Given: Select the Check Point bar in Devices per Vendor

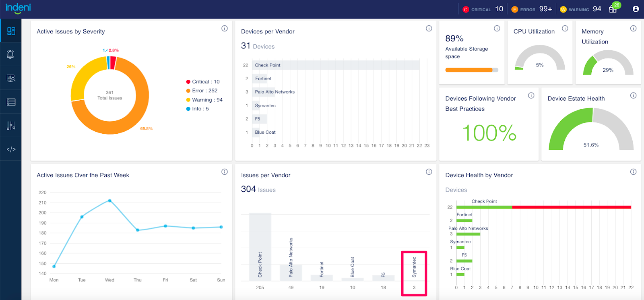Looking at the screenshot, I should tap(336, 65).
